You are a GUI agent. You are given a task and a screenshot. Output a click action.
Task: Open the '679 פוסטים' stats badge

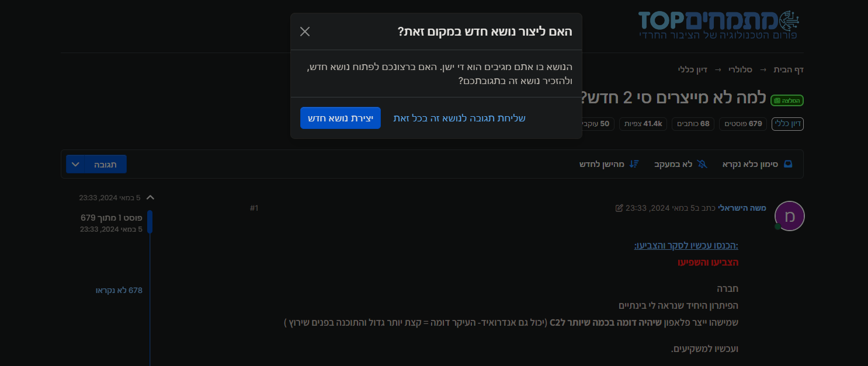743,124
